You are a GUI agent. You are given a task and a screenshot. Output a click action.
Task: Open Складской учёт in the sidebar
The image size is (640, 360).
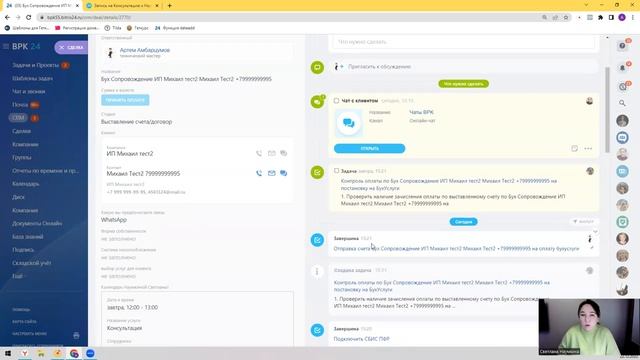point(32,263)
